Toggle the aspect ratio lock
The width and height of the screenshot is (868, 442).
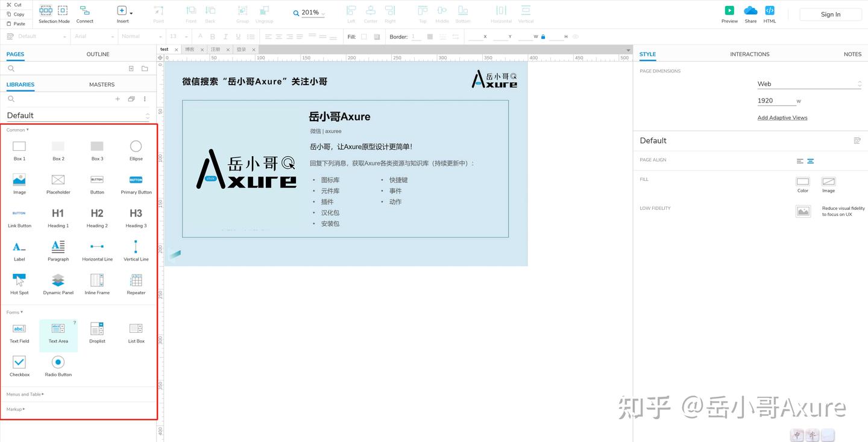click(x=543, y=37)
